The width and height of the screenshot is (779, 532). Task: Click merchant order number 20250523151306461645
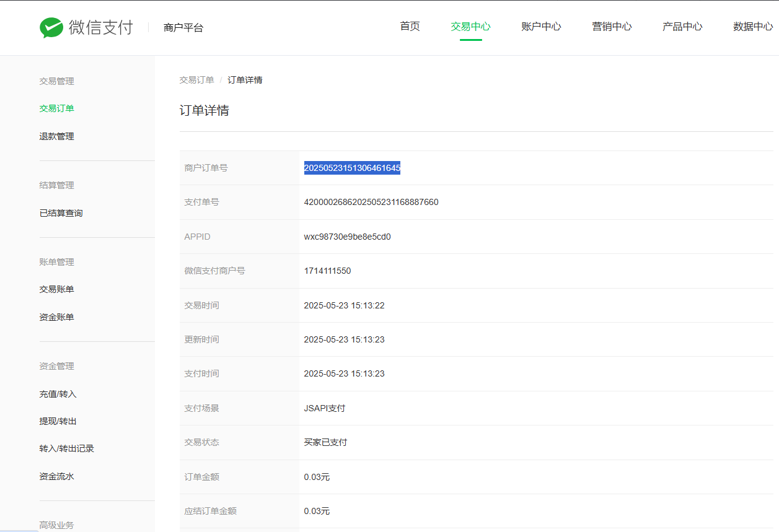(352, 168)
